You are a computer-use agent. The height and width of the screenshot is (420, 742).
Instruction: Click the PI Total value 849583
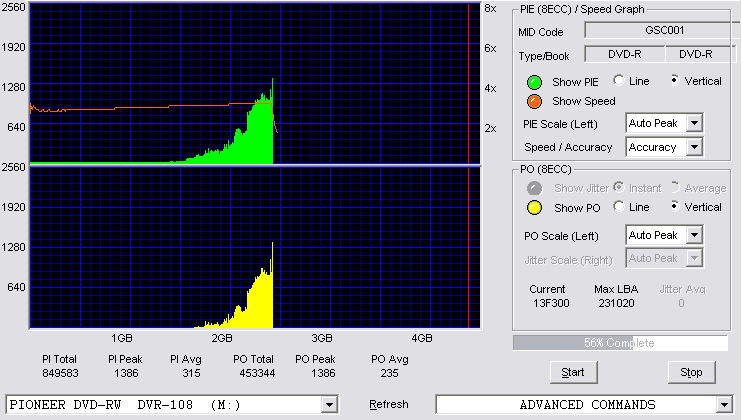(60, 374)
